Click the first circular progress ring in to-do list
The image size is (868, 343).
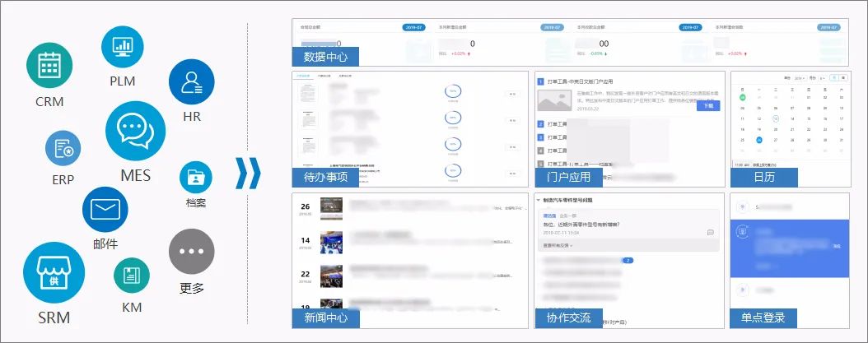[451, 92]
